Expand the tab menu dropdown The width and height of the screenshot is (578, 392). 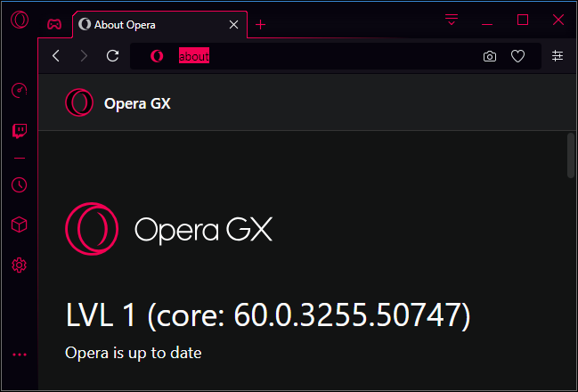pyautogui.click(x=452, y=20)
